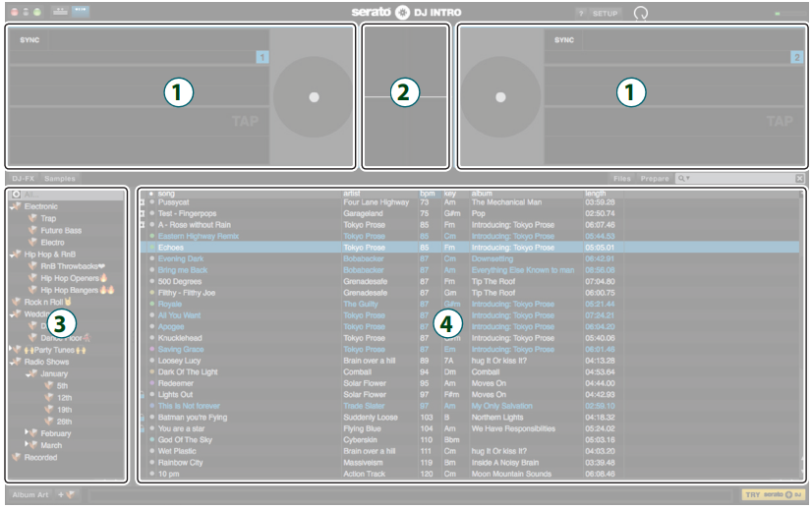Select the Rainbow City track
812x509 pixels.
[180, 463]
